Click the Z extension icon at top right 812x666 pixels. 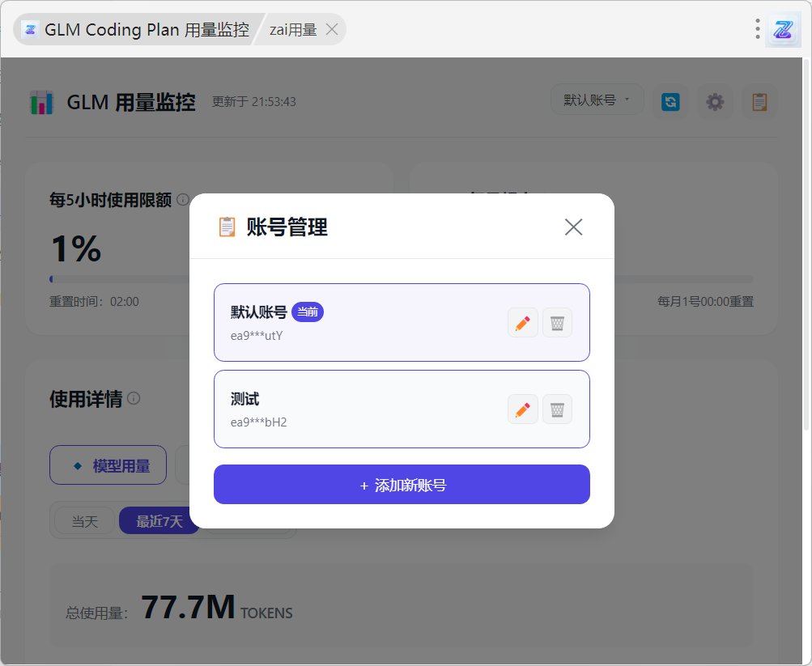[783, 29]
